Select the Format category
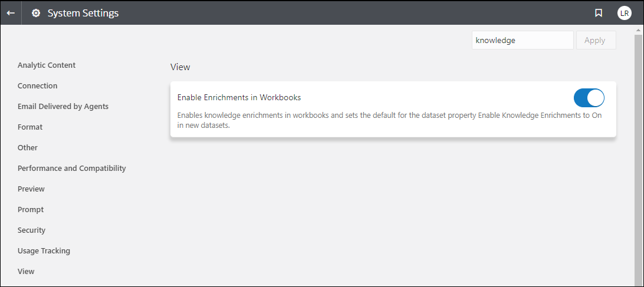This screenshot has width=644, height=287. click(x=30, y=127)
